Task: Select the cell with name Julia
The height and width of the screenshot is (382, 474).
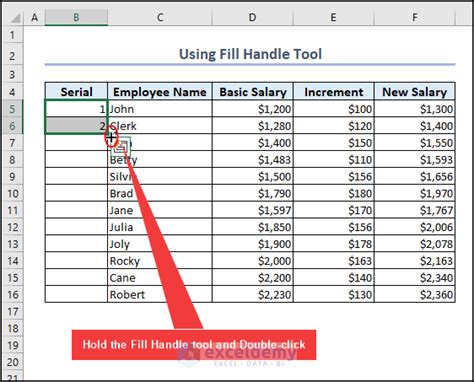Action: (x=160, y=227)
